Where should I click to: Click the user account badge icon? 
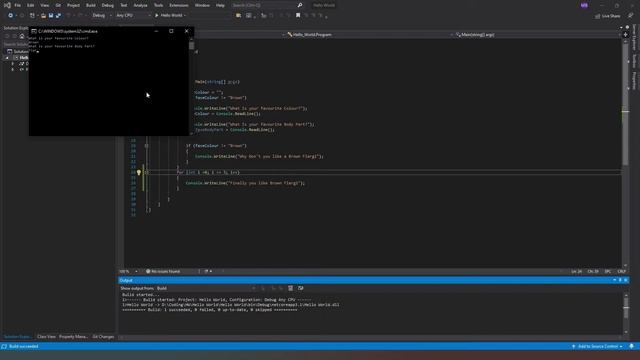click(584, 5)
